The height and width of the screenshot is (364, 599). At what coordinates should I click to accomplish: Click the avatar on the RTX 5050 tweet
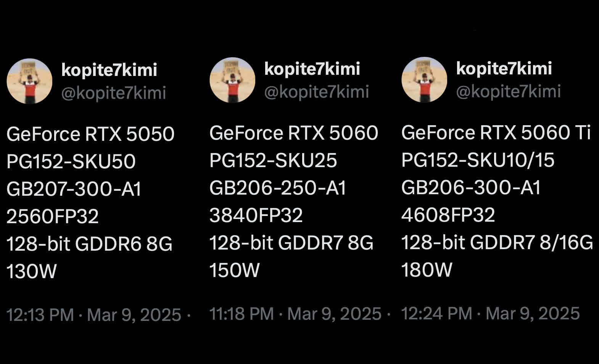pos(29,81)
